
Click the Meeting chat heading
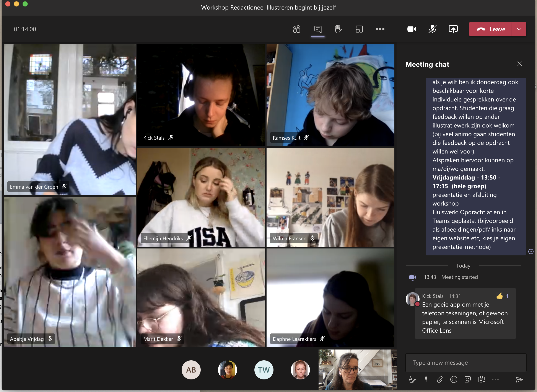coord(427,64)
